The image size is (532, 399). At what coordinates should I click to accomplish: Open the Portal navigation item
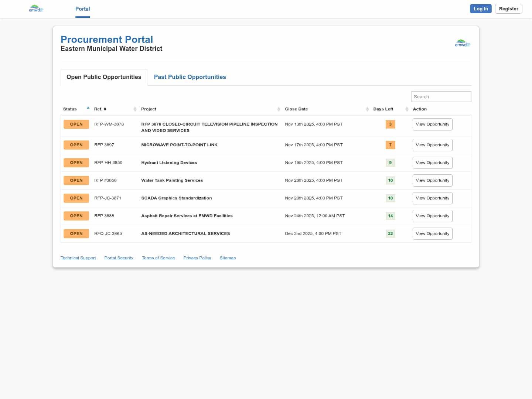coord(82,9)
